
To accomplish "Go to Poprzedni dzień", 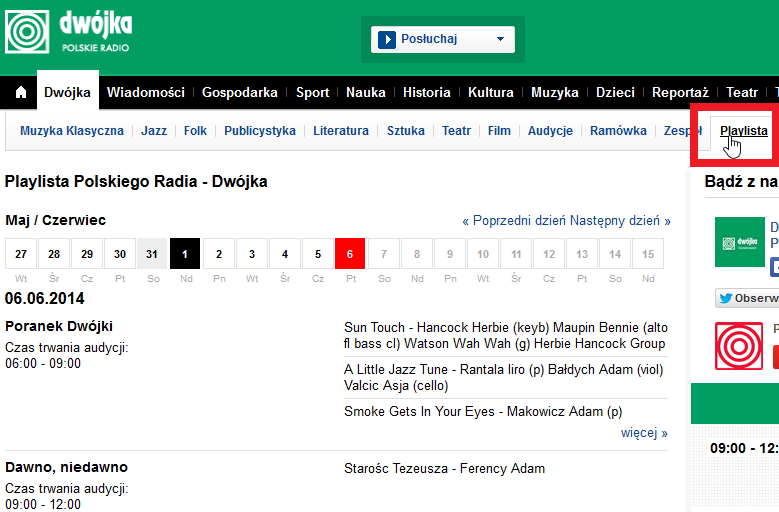I will 514,220.
